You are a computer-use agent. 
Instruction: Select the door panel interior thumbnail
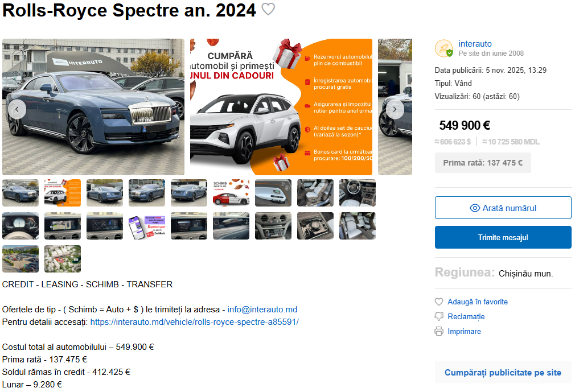click(273, 193)
